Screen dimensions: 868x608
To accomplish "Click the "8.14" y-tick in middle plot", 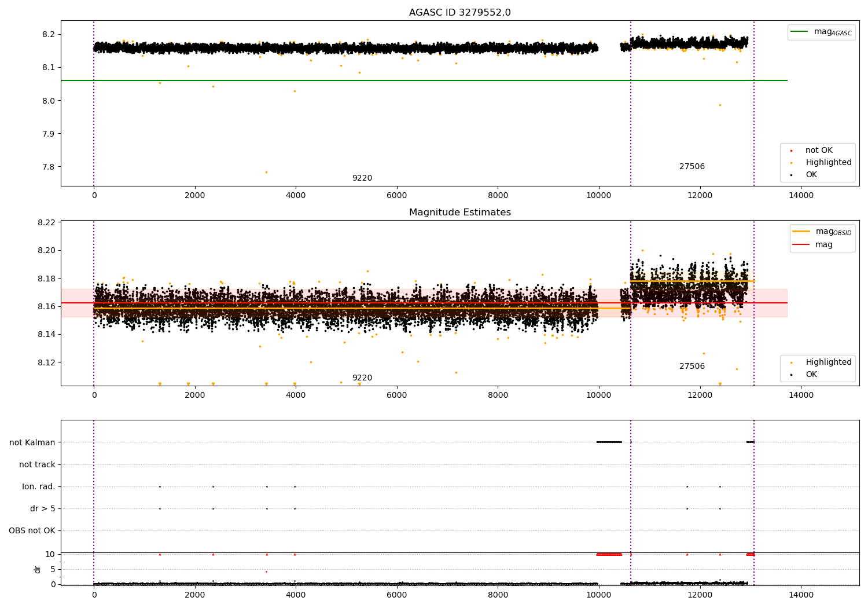I will click(46, 335).
